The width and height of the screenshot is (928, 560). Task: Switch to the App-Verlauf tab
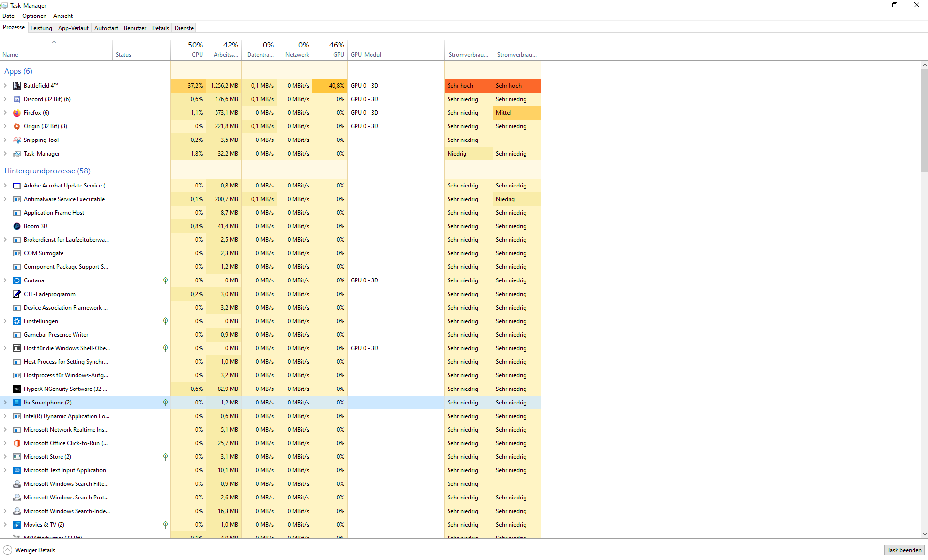click(x=73, y=28)
